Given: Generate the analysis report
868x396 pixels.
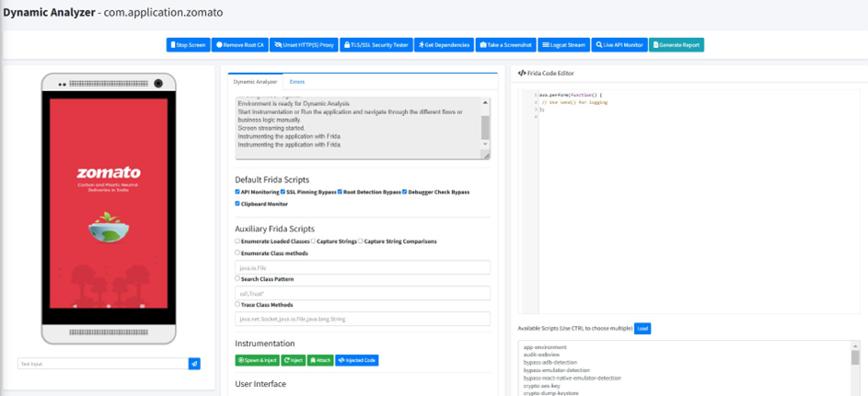Looking at the screenshot, I should (677, 45).
